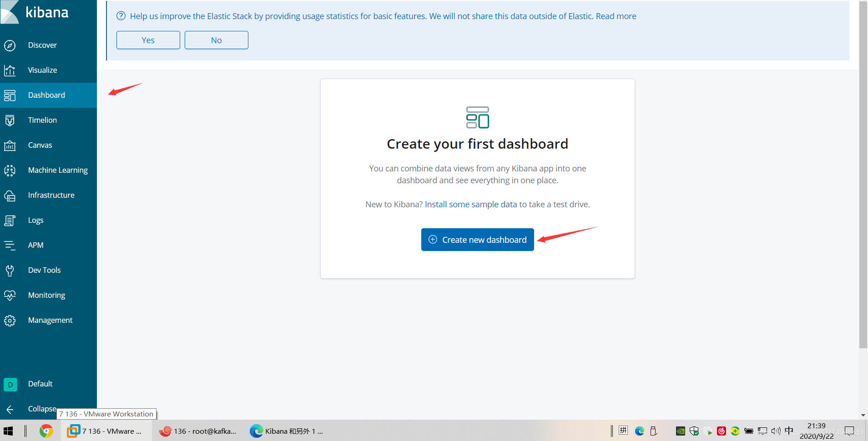Open the Dev Tools wrench icon
The image size is (868, 441).
(x=10, y=271)
